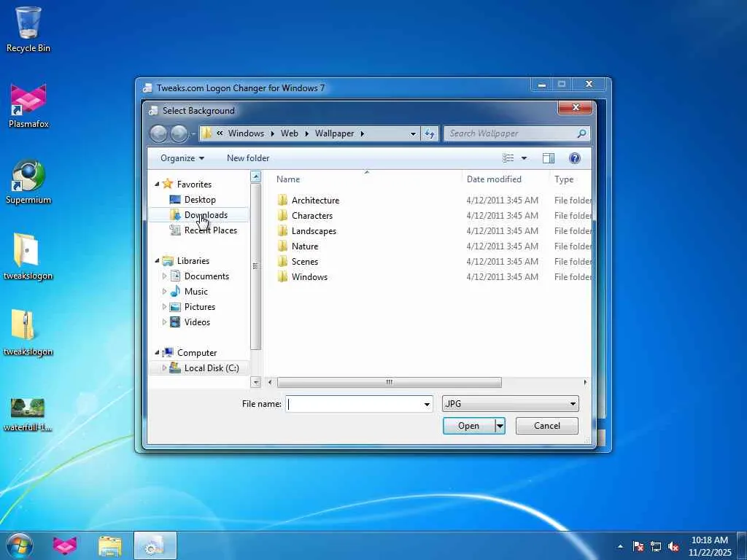Sort by the Date modified column header
The image size is (747, 560).
click(494, 179)
